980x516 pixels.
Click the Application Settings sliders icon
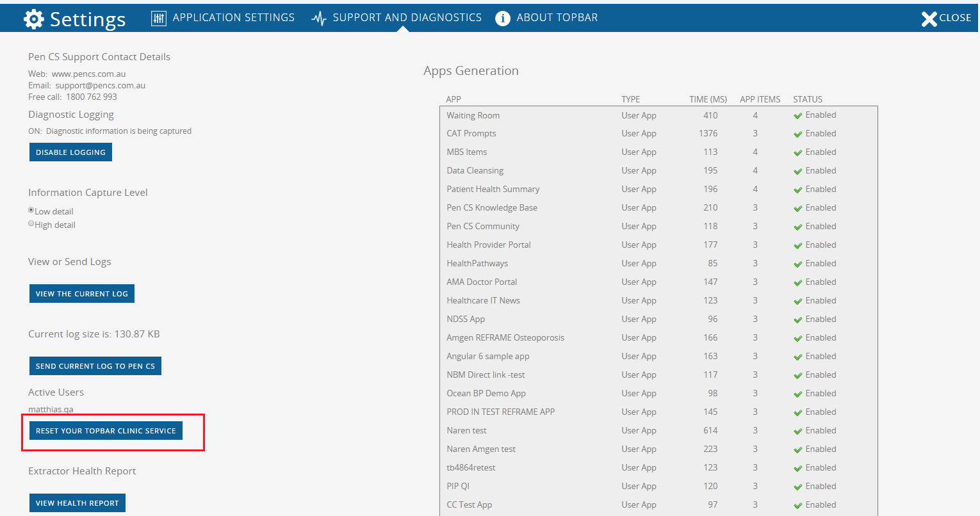coord(158,18)
